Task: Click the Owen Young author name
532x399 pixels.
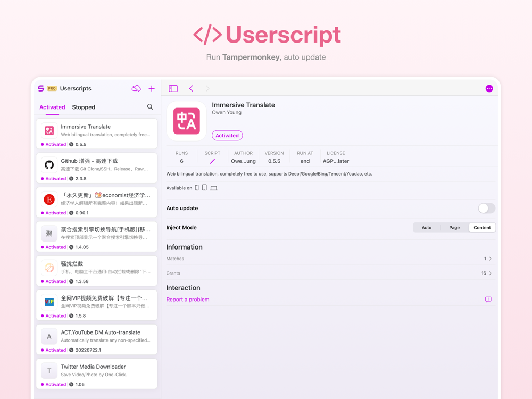Action: click(x=227, y=113)
